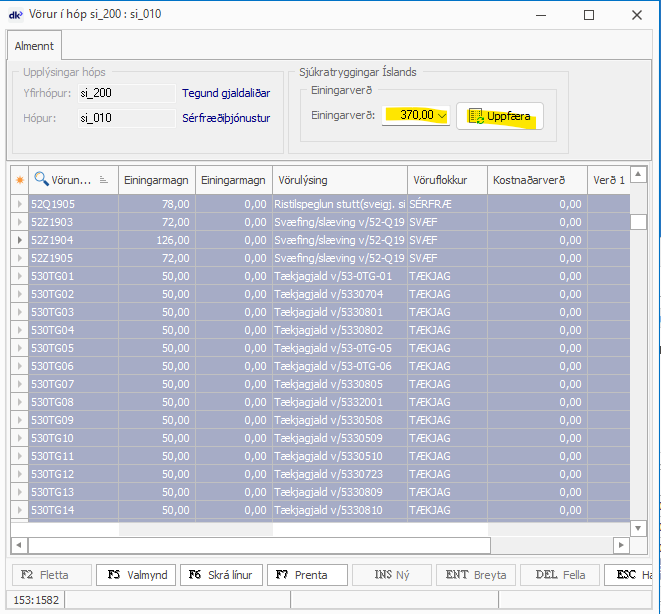The height and width of the screenshot is (614, 661).
Task: Open the Einingarverð value dropdown
Action: click(443, 116)
